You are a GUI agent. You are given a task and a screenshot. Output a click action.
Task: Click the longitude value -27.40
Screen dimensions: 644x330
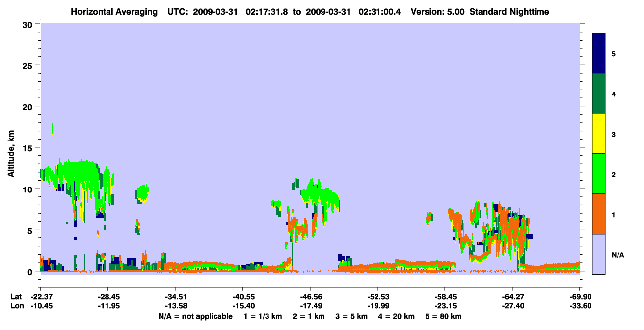tap(512, 306)
